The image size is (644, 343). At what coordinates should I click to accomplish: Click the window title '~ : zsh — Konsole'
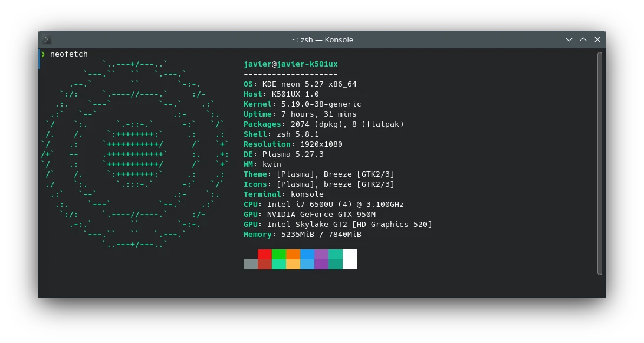coord(321,39)
